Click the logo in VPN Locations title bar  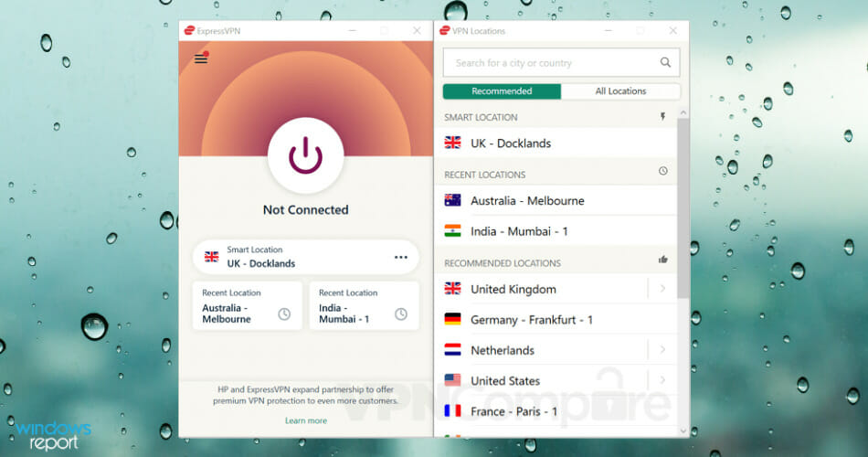coord(445,30)
